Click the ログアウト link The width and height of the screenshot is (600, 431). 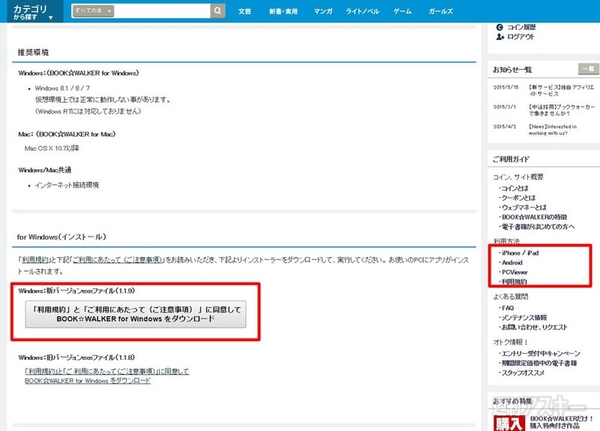click(x=520, y=37)
